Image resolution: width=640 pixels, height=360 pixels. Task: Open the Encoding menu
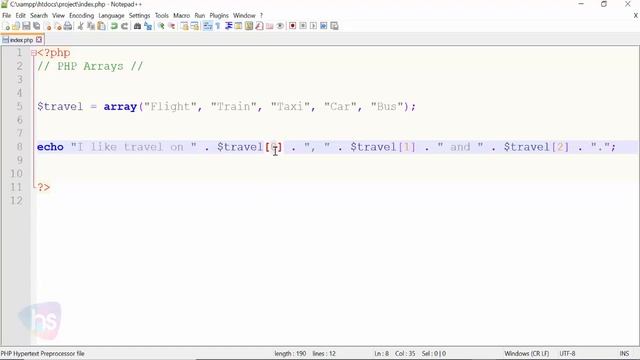81,16
